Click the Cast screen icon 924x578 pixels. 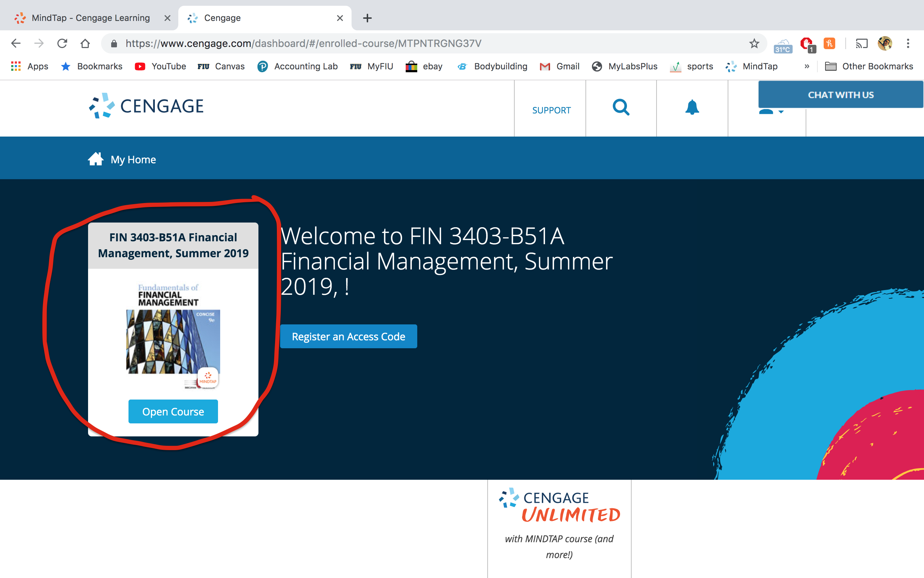click(x=862, y=43)
